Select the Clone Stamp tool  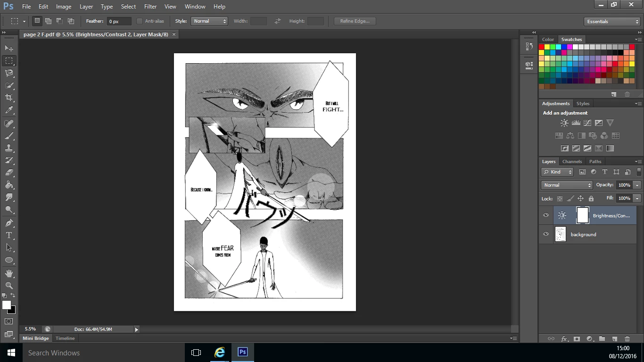coord(9,148)
